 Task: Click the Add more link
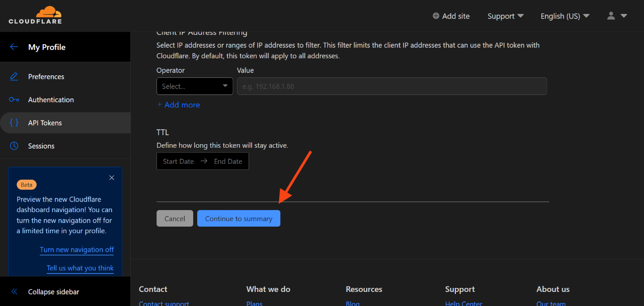(178, 105)
